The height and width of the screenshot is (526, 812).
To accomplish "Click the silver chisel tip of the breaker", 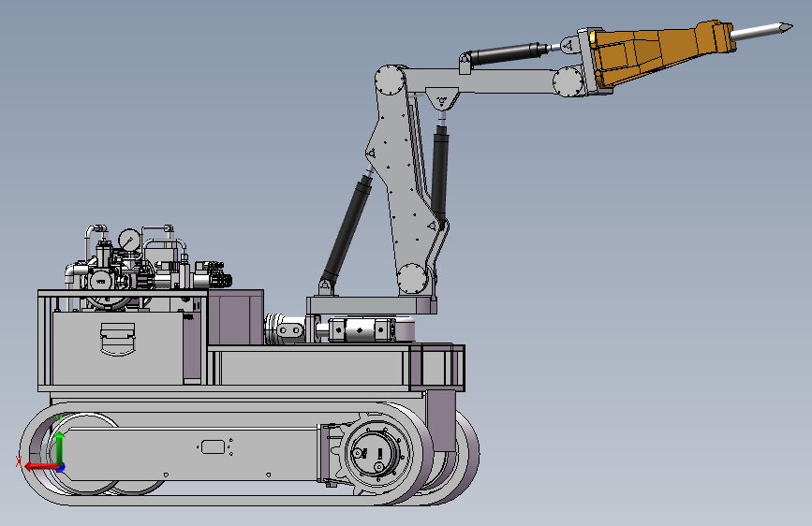I will click(x=761, y=31).
